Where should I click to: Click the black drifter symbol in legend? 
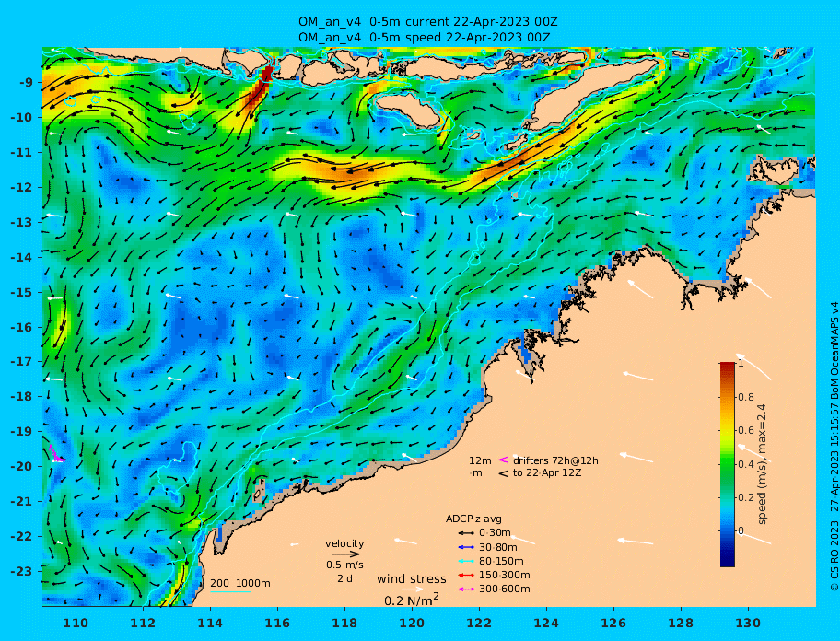pos(504,473)
